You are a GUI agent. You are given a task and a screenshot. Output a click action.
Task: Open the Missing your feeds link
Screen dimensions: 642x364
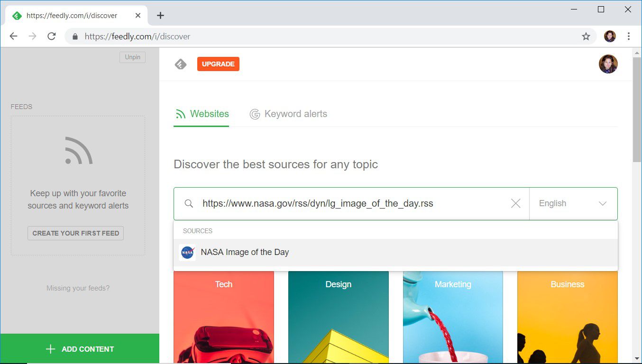78,288
